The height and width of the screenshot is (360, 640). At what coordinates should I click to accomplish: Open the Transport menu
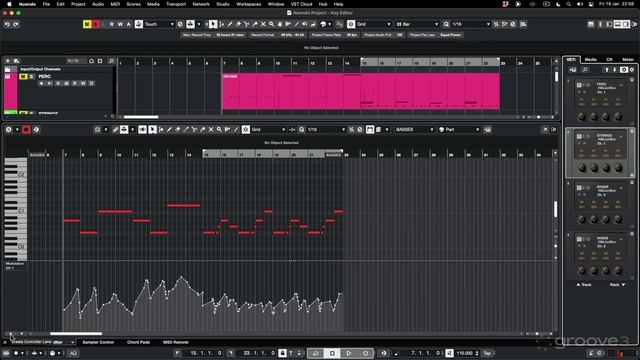tap(176, 4)
